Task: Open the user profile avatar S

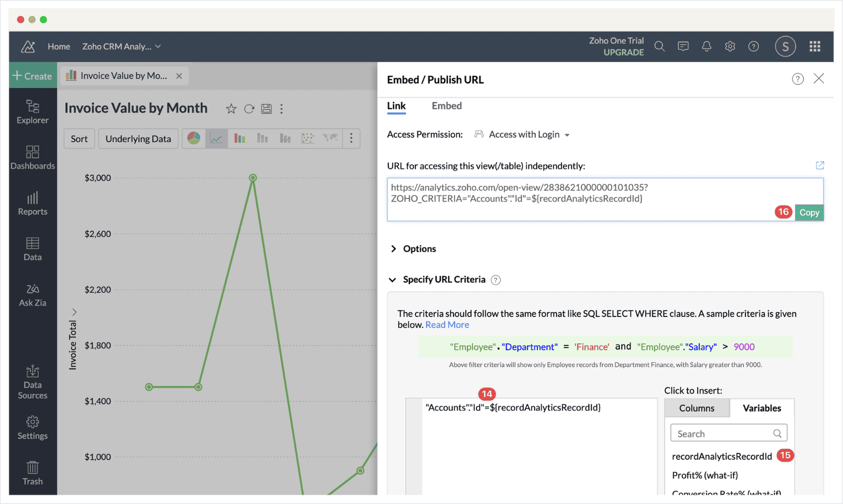Action: 785,47
